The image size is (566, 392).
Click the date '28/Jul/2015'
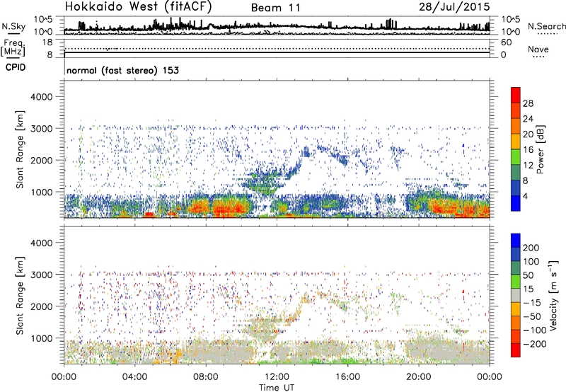point(454,7)
